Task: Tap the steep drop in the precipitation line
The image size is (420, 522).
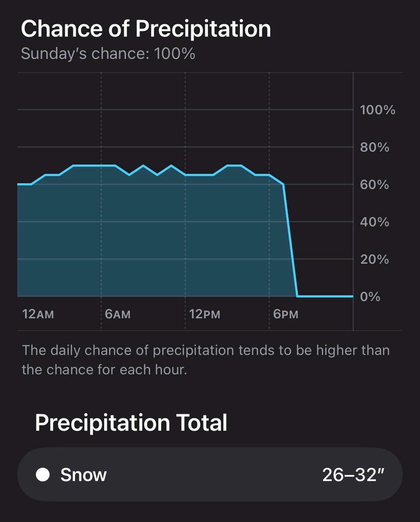Action: click(290, 240)
